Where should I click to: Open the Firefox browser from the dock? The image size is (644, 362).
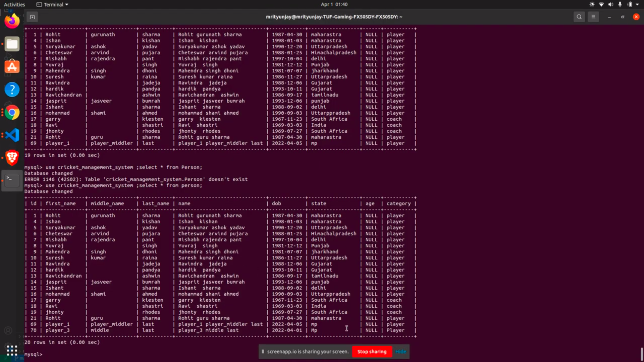tap(12, 21)
